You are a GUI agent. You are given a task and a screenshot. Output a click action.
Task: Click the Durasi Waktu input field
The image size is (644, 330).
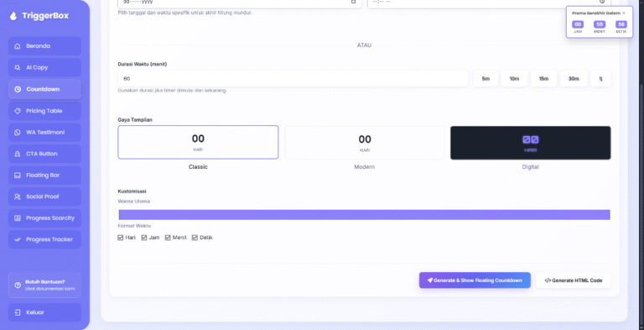click(293, 79)
